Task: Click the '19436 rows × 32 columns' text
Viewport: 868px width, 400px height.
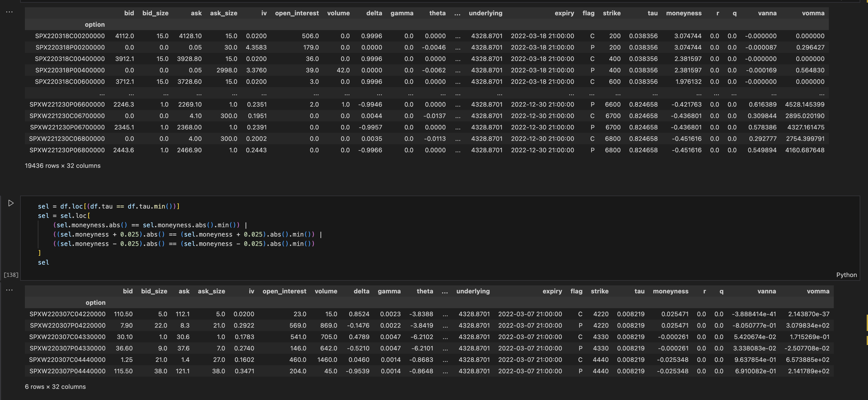Action: [63, 165]
